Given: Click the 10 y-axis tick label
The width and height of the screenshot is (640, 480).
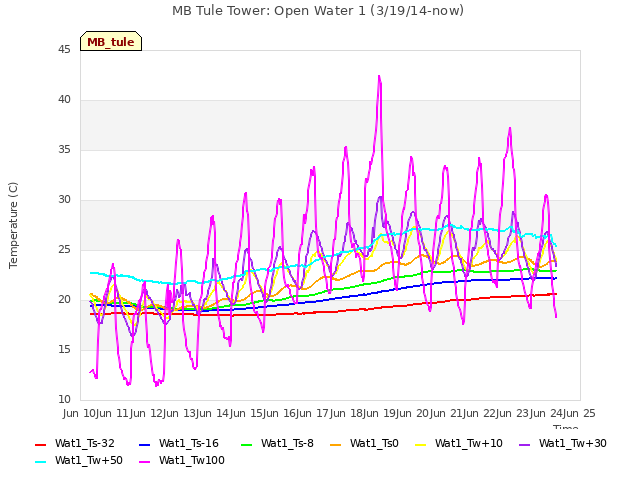Looking at the screenshot, I should pyautogui.click(x=64, y=400).
